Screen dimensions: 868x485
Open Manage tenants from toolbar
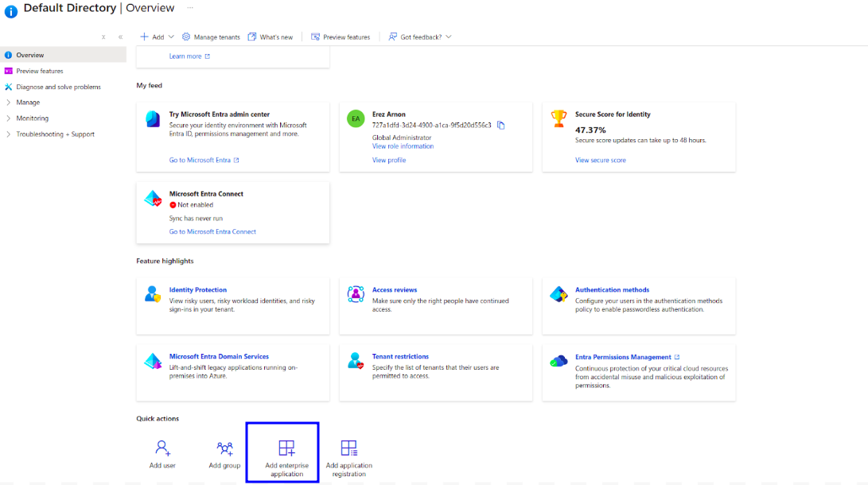(x=211, y=37)
